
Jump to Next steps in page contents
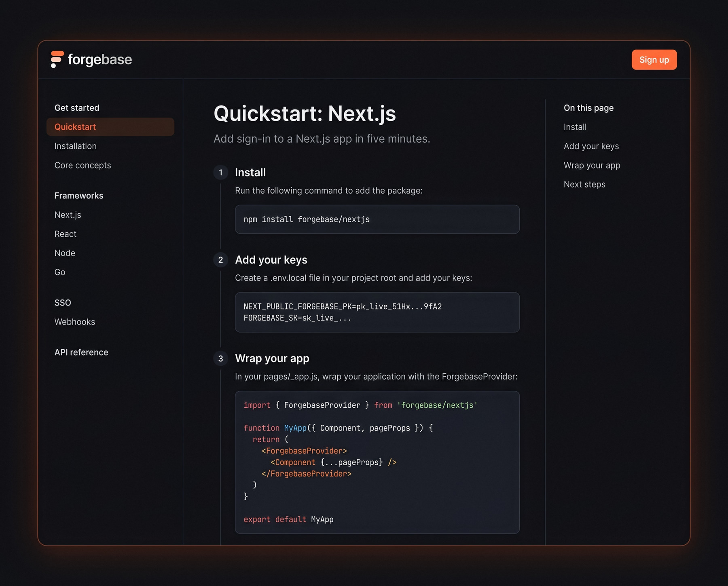(x=584, y=184)
